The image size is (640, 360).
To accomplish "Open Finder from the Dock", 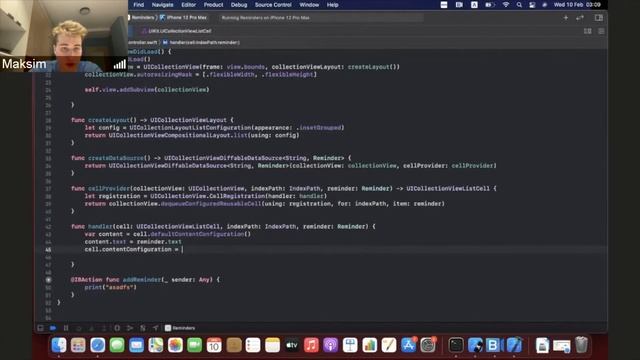I will point(59,345).
